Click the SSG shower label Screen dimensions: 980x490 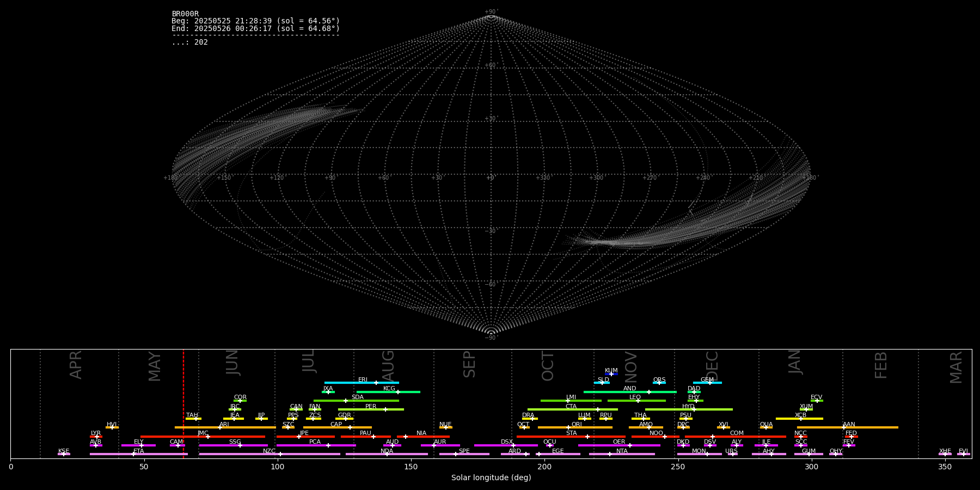click(x=235, y=442)
